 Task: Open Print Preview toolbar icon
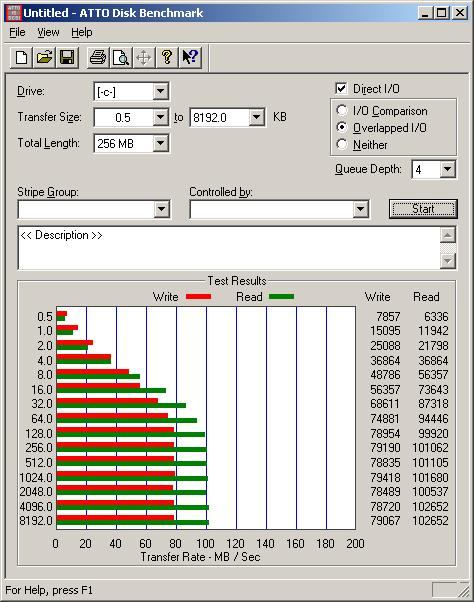(121, 58)
